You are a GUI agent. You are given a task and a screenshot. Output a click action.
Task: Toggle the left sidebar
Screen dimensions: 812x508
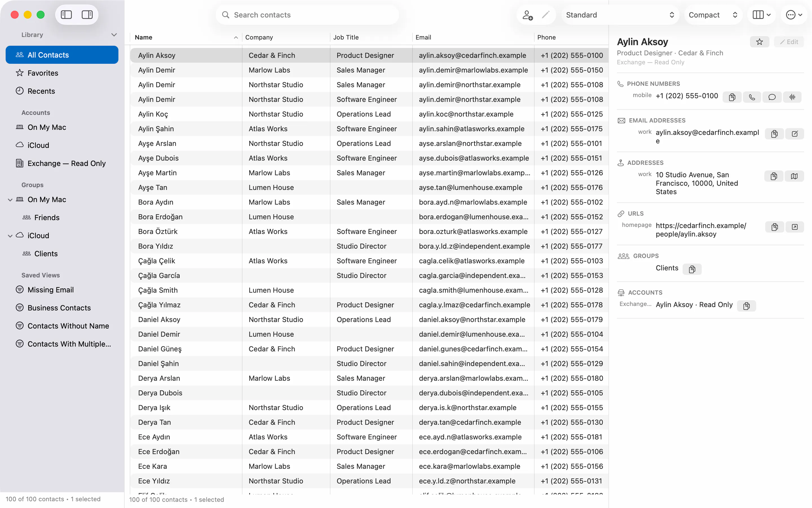(66, 15)
